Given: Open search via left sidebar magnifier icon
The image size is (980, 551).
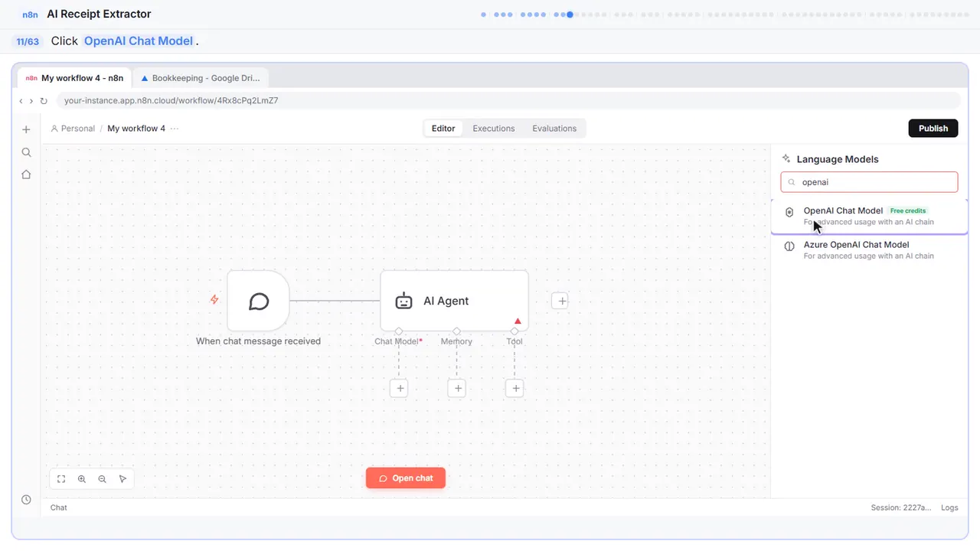Looking at the screenshot, I should click(x=26, y=152).
